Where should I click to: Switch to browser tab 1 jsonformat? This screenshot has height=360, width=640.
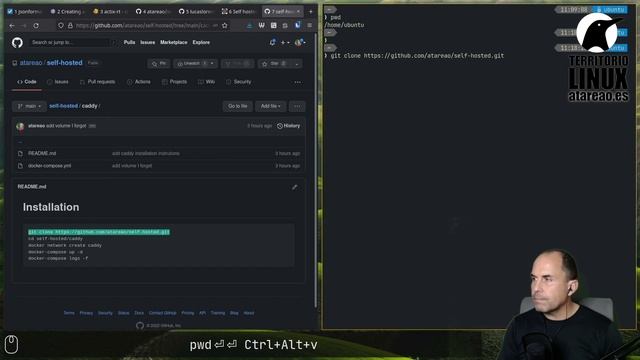click(x=25, y=11)
